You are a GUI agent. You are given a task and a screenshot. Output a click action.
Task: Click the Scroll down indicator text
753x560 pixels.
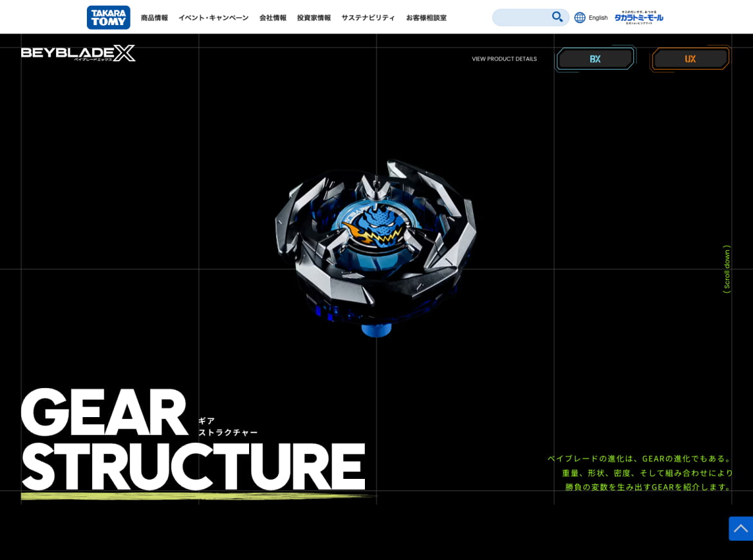click(727, 269)
